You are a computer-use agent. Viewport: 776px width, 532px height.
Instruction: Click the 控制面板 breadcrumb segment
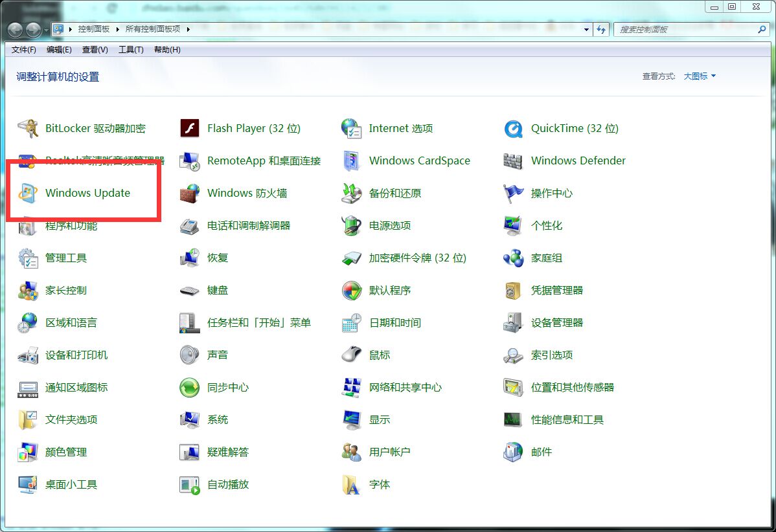(x=93, y=30)
